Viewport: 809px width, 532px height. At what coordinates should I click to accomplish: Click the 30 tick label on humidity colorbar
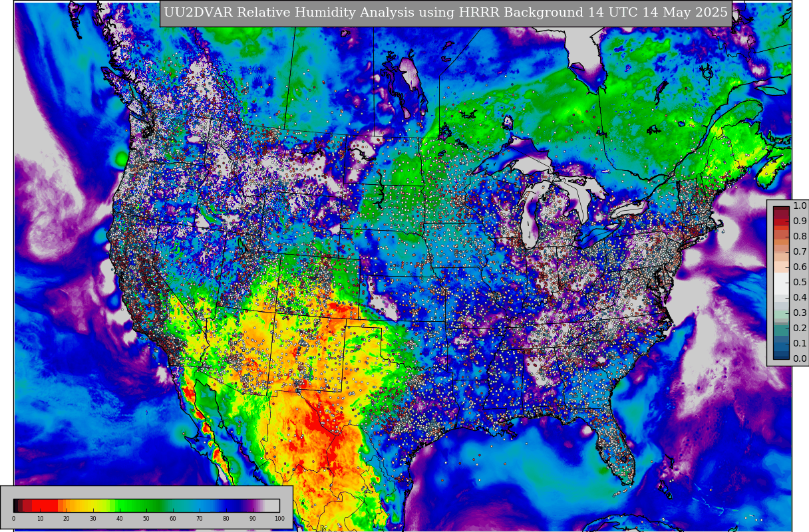(x=93, y=519)
